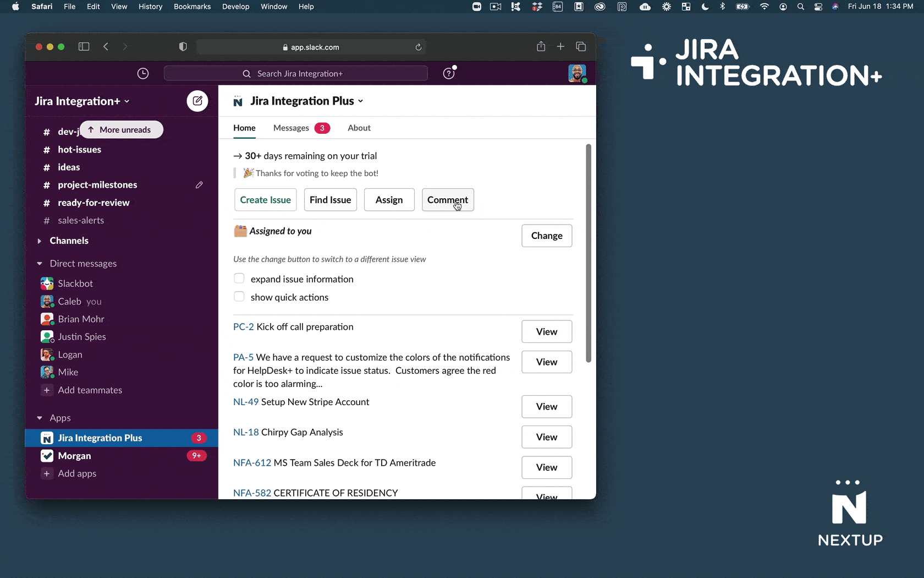Click the pencil icon beside project-milestones

199,185
